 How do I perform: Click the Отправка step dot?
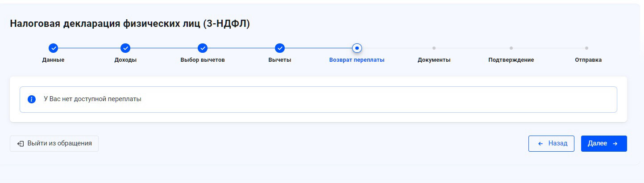pos(586,48)
